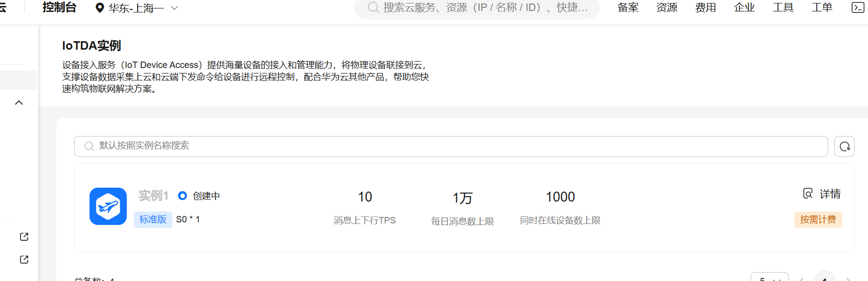Image resolution: width=868 pixels, height=281 pixels.
Task: Click the 按需计费 billing tag
Action: (818, 219)
